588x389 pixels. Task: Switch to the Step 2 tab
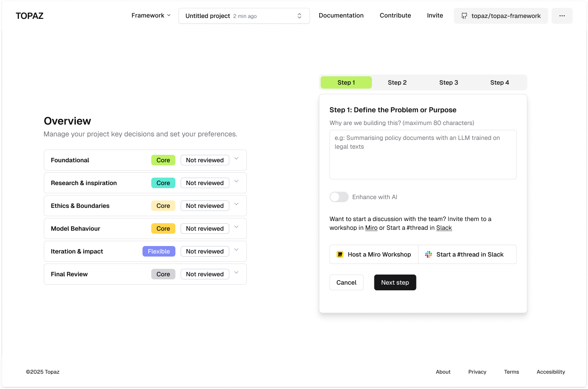tap(397, 82)
